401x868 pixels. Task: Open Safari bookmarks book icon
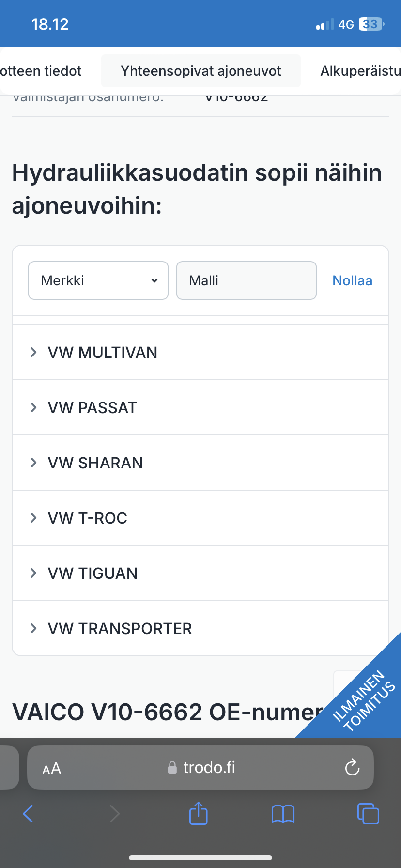point(283,814)
